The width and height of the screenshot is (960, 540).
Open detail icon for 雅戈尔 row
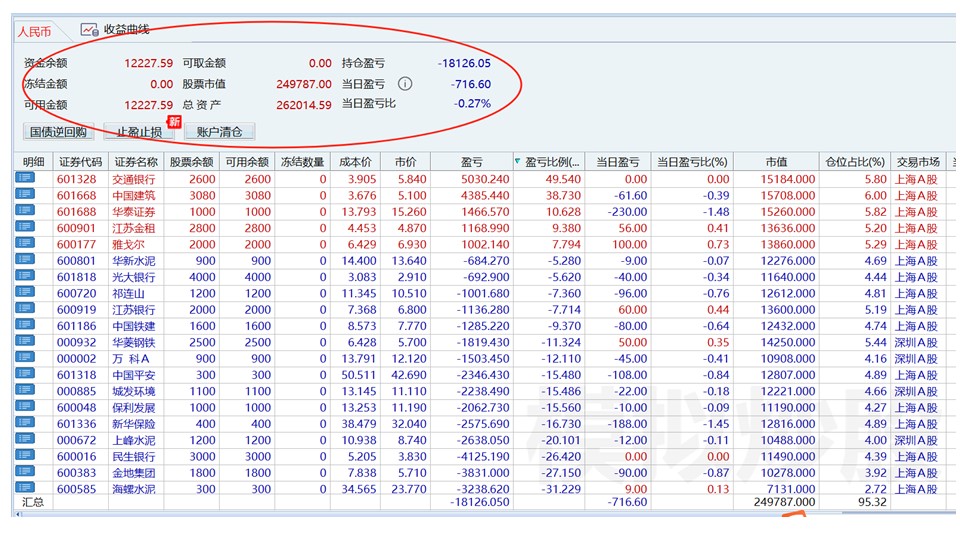(25, 244)
